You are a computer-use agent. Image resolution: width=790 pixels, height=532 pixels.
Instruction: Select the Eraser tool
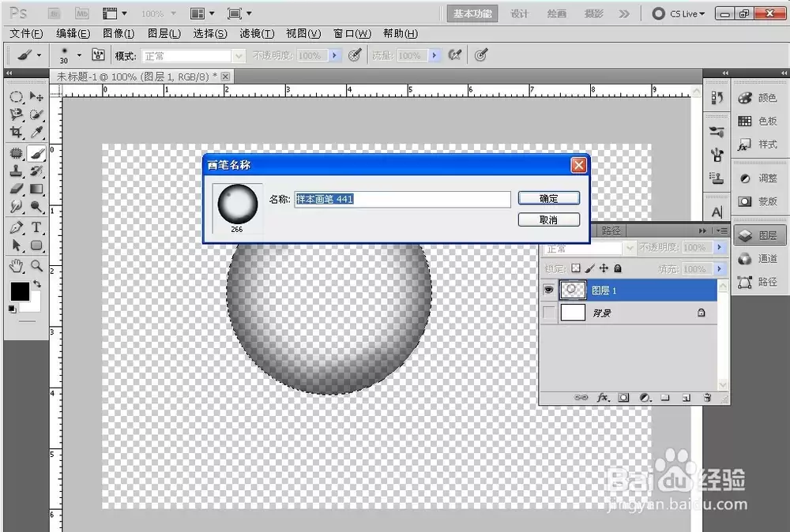click(x=16, y=189)
